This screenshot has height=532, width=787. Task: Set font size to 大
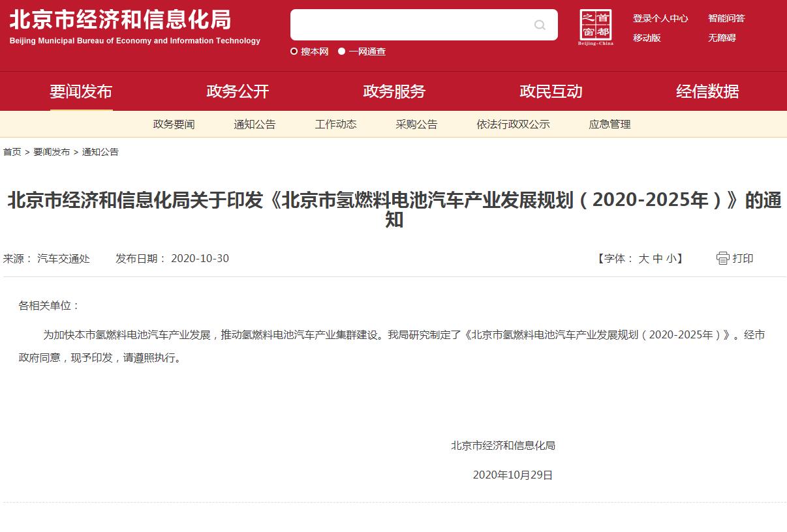click(643, 258)
